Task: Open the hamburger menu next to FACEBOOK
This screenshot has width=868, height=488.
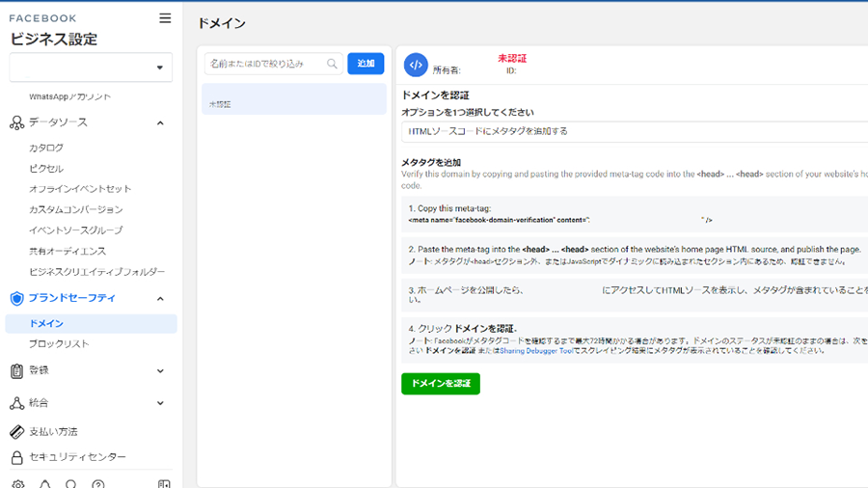Action: 165,18
